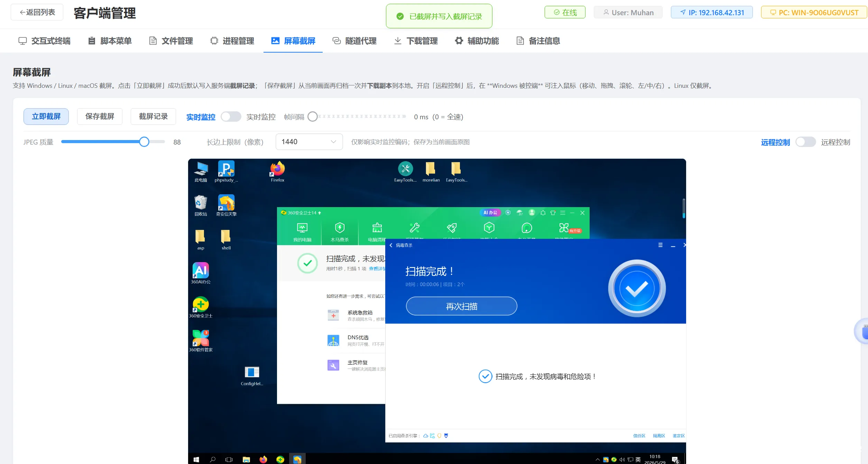Click the software manager icon with 有升级 badge
The image size is (868, 464).
click(x=564, y=228)
